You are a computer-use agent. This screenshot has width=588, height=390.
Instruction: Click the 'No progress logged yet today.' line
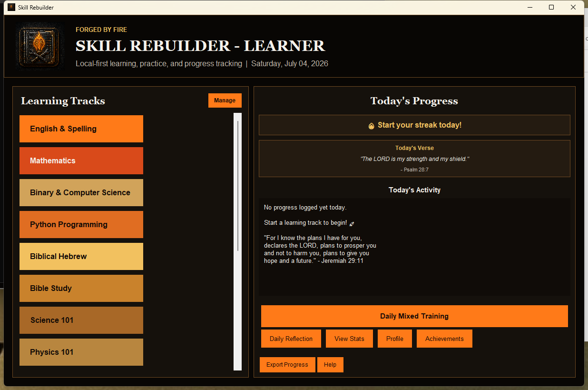305,208
